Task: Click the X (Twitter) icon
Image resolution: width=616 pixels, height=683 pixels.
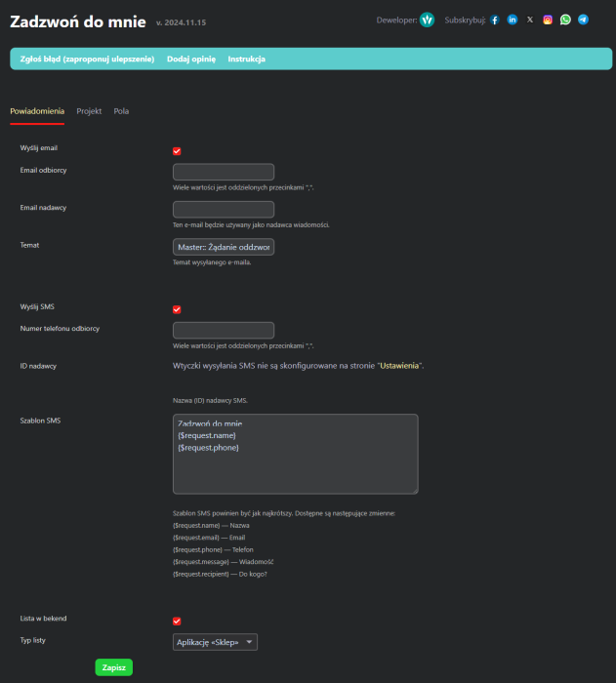Action: tap(530, 20)
